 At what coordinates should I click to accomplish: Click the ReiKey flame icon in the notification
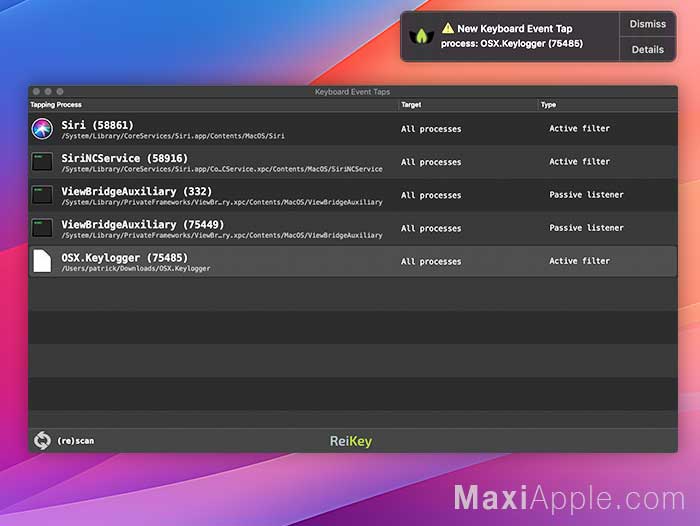coord(421,36)
